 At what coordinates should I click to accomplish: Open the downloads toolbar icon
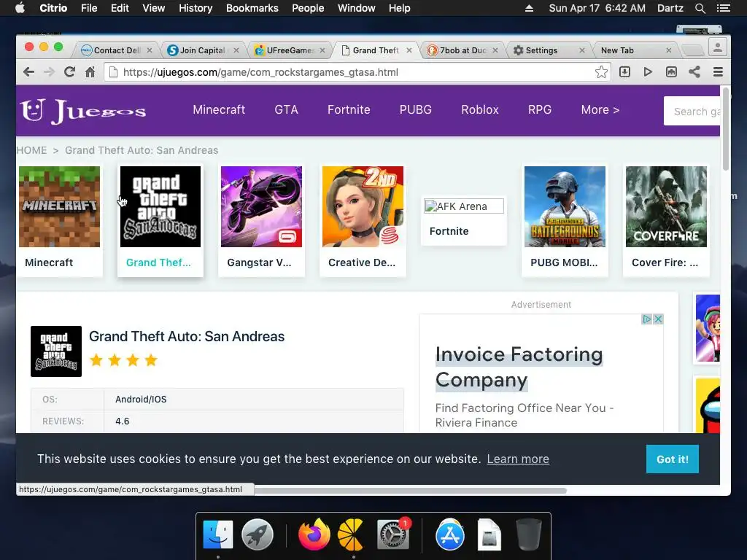[x=624, y=72]
